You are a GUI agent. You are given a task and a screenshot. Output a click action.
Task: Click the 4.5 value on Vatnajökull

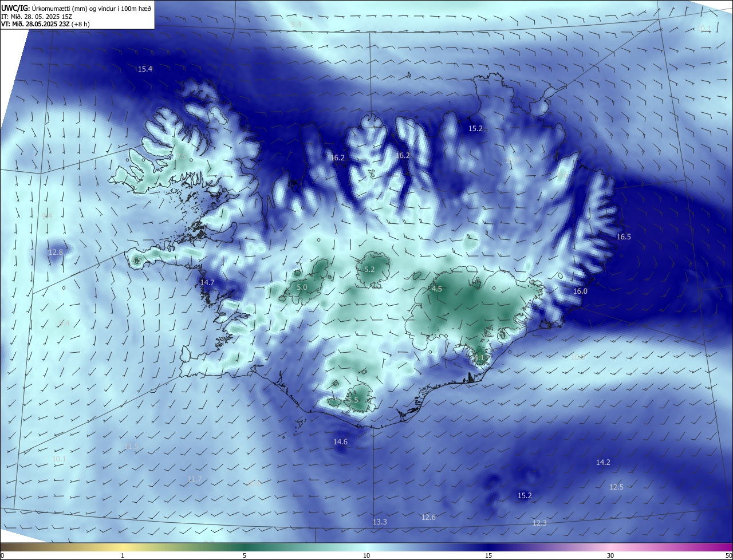pos(437,289)
